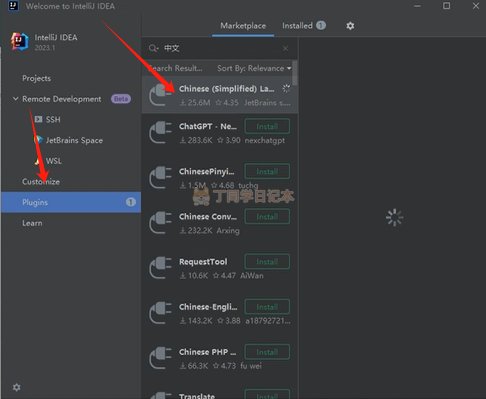This screenshot has width=486, height=399.
Task: Click the Plugins update count badge
Action: coord(131,202)
